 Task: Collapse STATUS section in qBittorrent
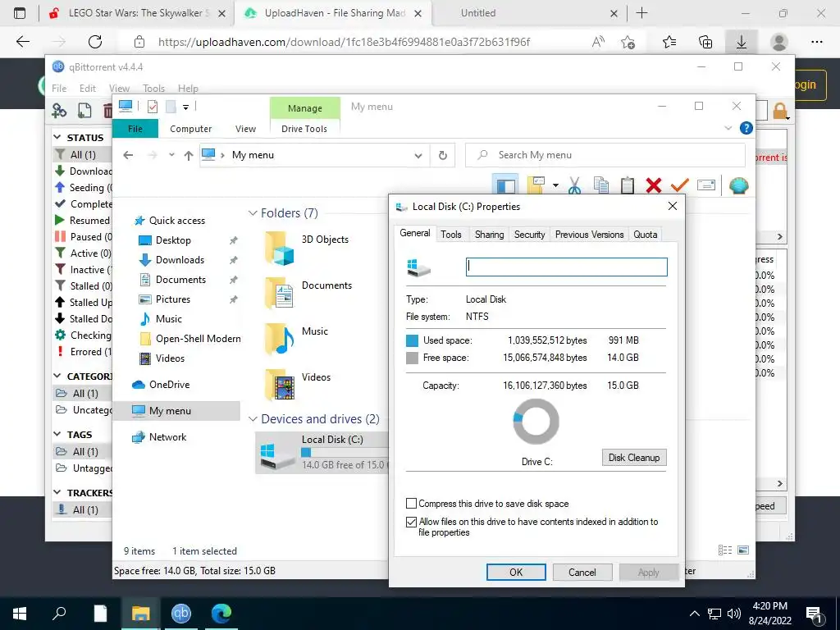57,138
